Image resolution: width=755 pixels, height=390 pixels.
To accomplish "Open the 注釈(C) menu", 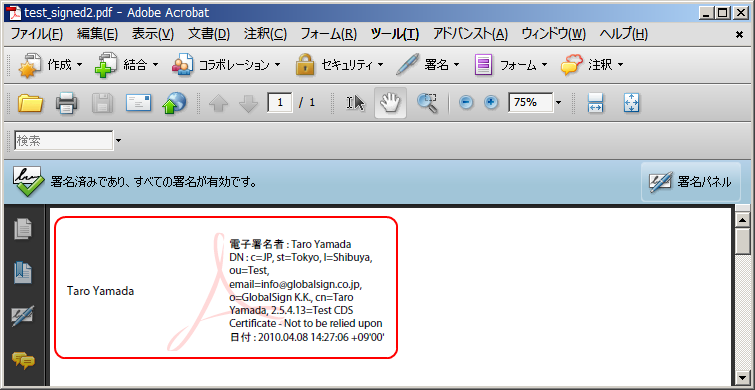I will 265,34.
